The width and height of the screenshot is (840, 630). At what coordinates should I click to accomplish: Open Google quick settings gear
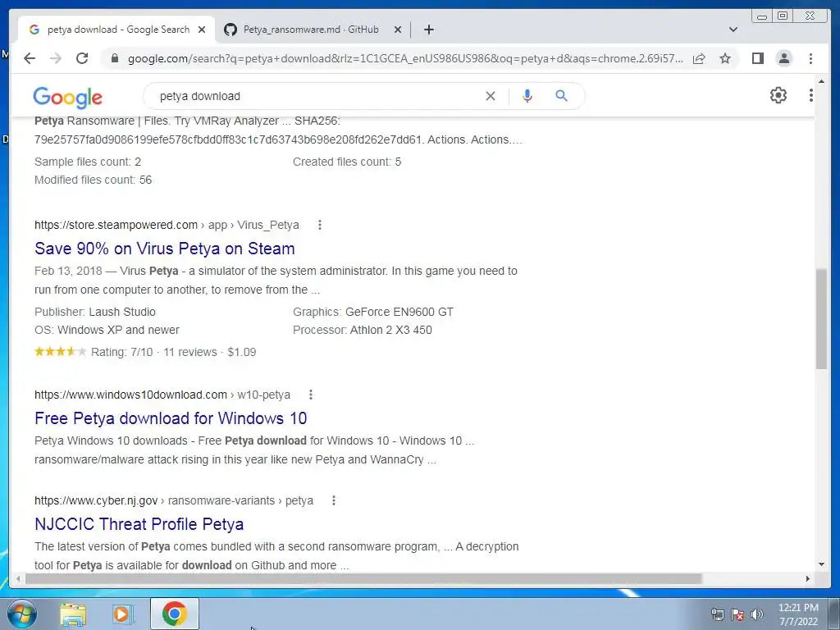tap(778, 95)
